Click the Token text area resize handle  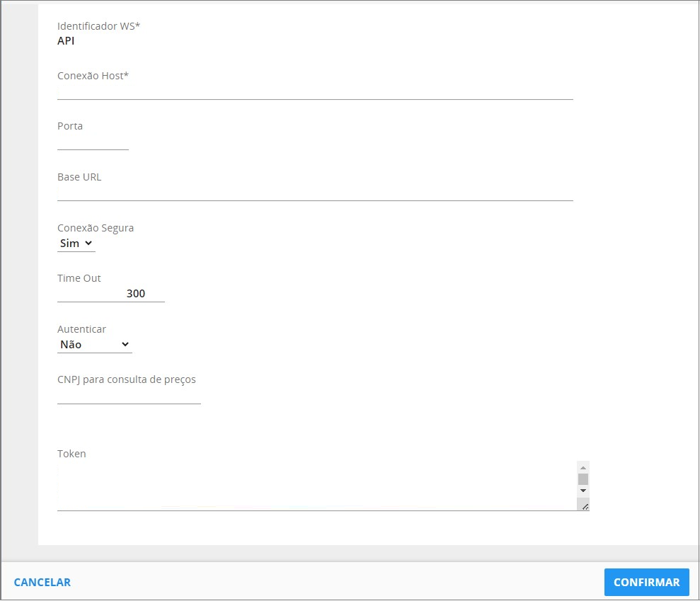tap(584, 505)
